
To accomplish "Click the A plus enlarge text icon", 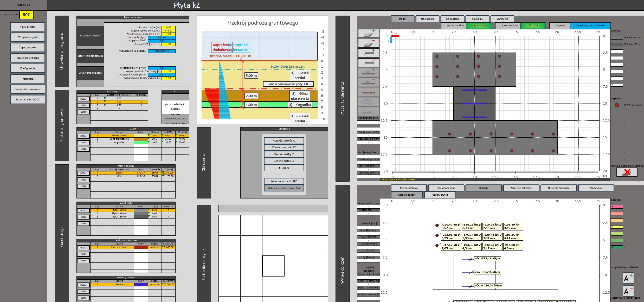I will coord(628,278).
